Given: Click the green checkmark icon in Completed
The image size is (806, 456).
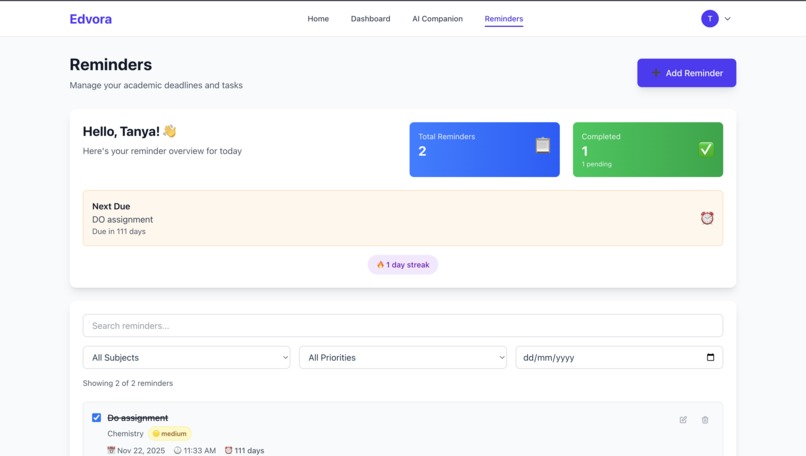Looking at the screenshot, I should tap(706, 149).
